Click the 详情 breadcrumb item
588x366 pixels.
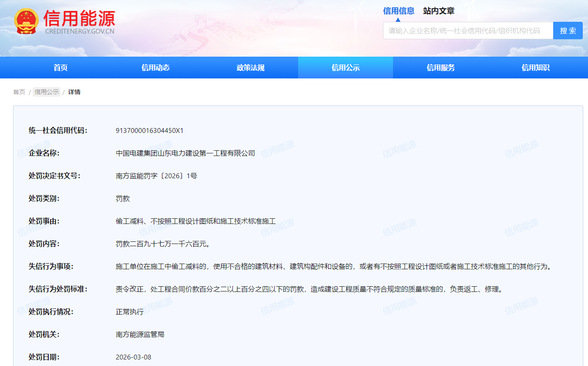[x=74, y=92]
